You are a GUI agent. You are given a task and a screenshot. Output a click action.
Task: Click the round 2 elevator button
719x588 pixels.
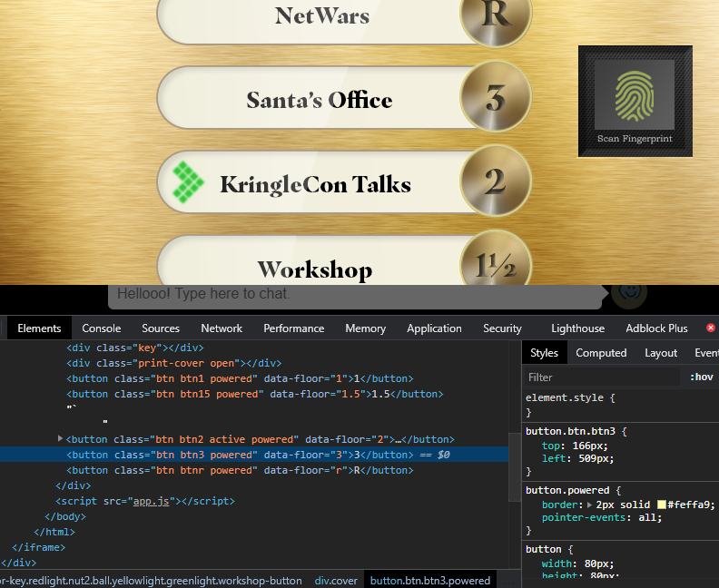click(x=496, y=181)
